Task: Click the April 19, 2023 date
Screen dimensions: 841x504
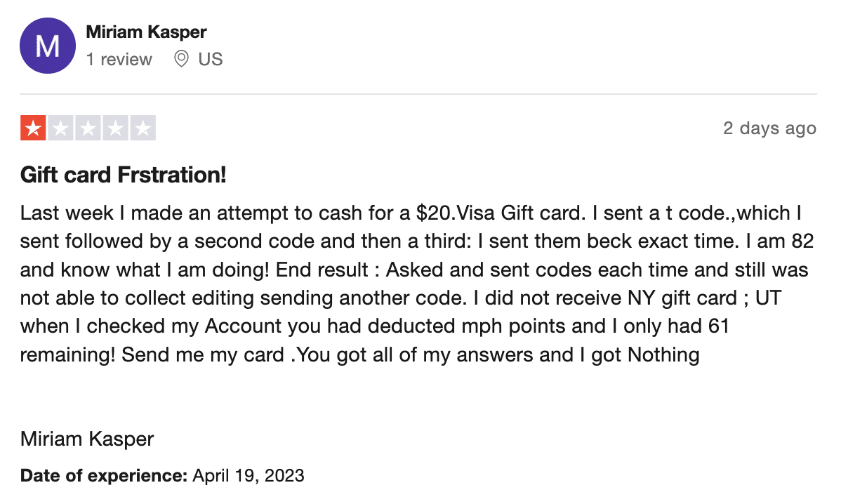Action: coord(249,476)
